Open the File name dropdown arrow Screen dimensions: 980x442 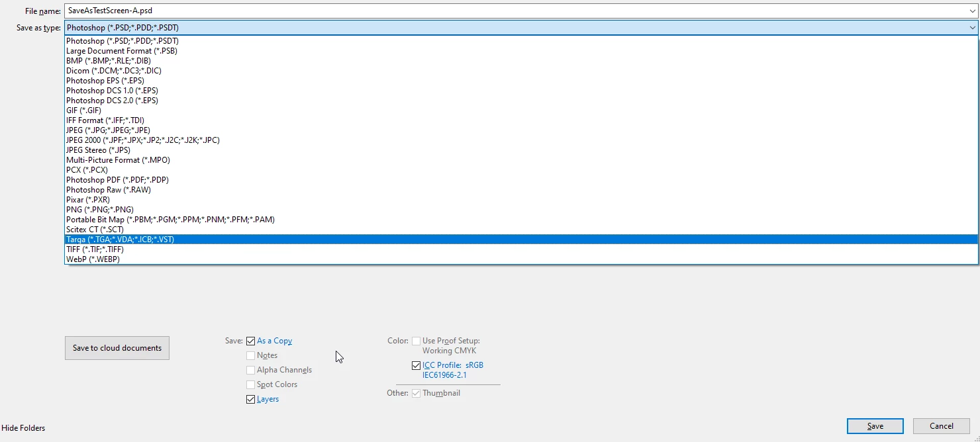972,11
